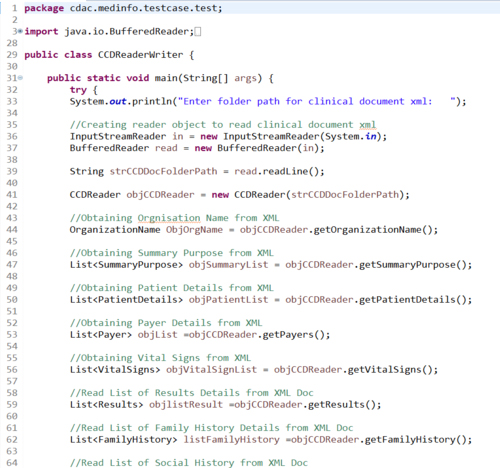
Task: Click the underlined word Orgnisation in comment
Action: [x=169, y=218]
